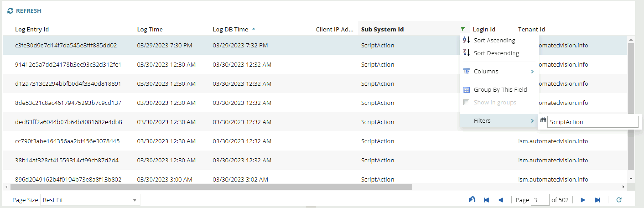The width and height of the screenshot is (644, 208).
Task: Open the Filters menu entry
Action: [x=499, y=121]
